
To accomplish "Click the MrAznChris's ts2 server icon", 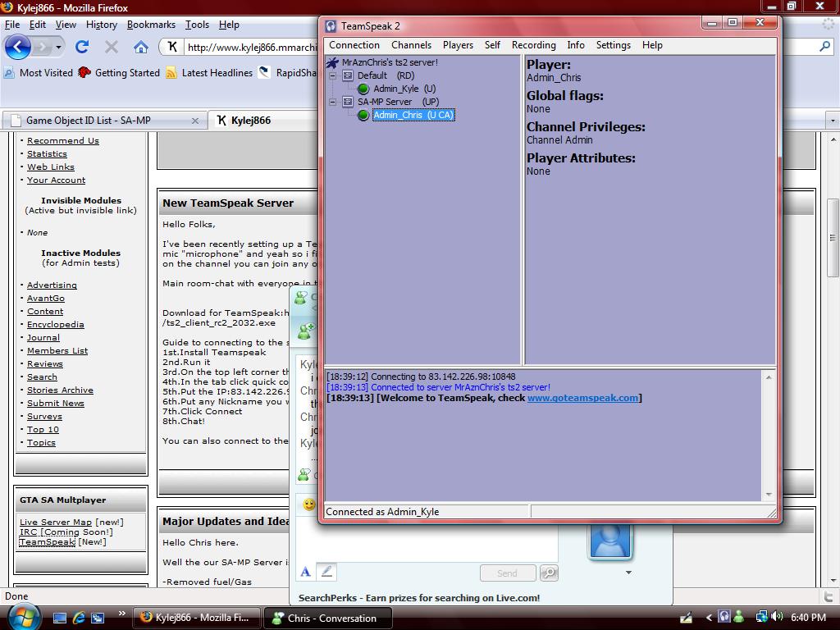I will point(333,62).
